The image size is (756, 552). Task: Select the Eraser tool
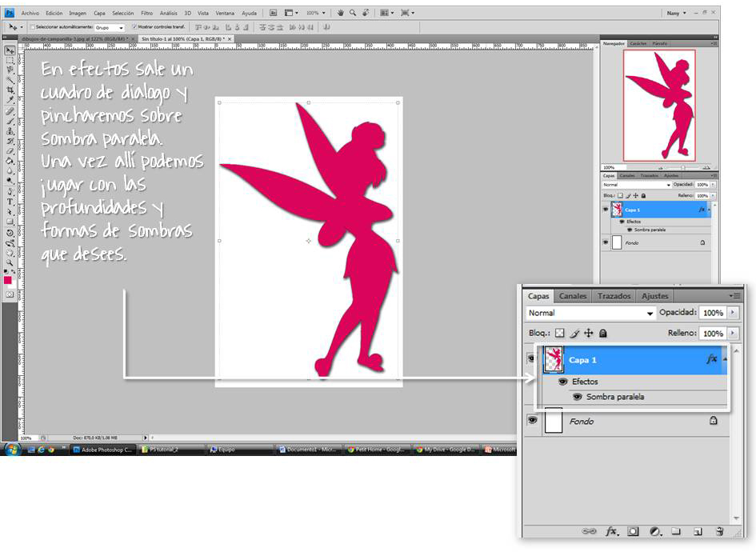tap(10, 151)
